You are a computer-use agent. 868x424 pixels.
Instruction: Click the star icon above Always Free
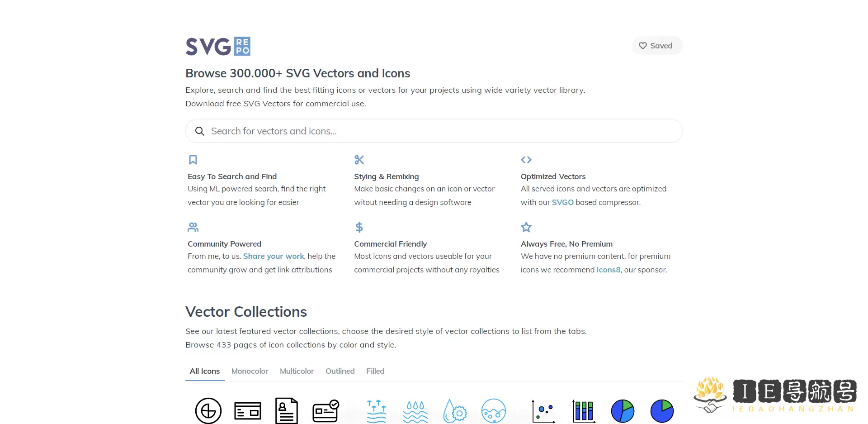tap(526, 227)
